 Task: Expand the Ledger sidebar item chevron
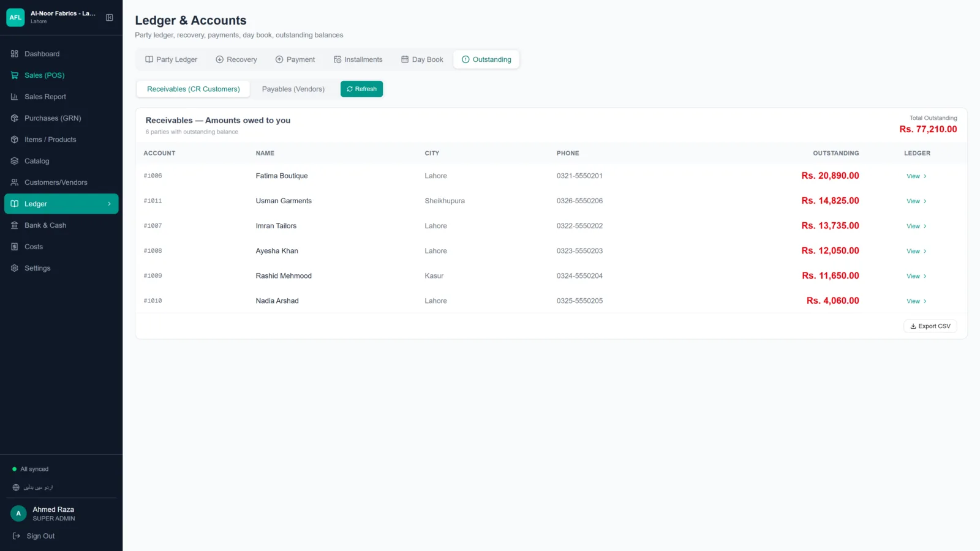pos(110,204)
